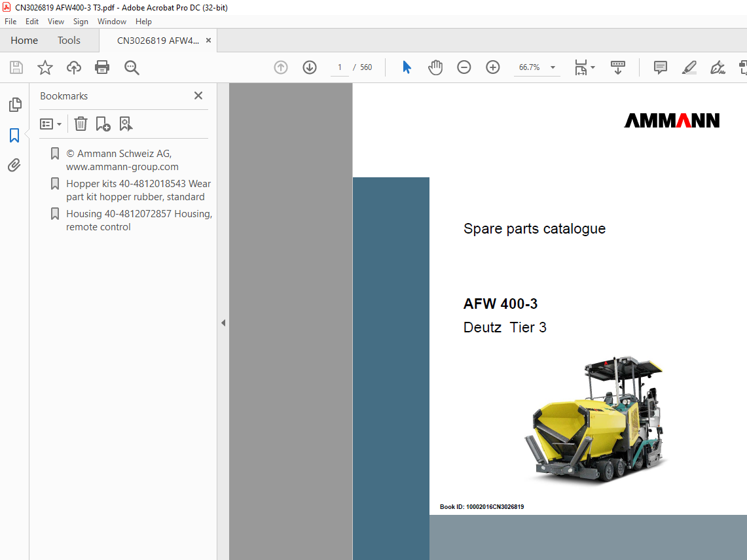Click the Deutz Tier 3 text
This screenshot has width=747, height=560.
click(x=505, y=327)
